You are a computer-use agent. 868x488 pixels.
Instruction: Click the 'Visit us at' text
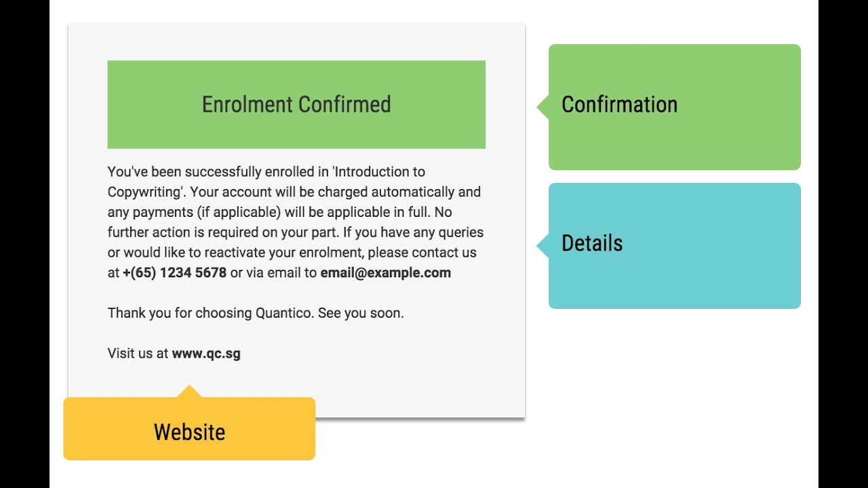138,353
